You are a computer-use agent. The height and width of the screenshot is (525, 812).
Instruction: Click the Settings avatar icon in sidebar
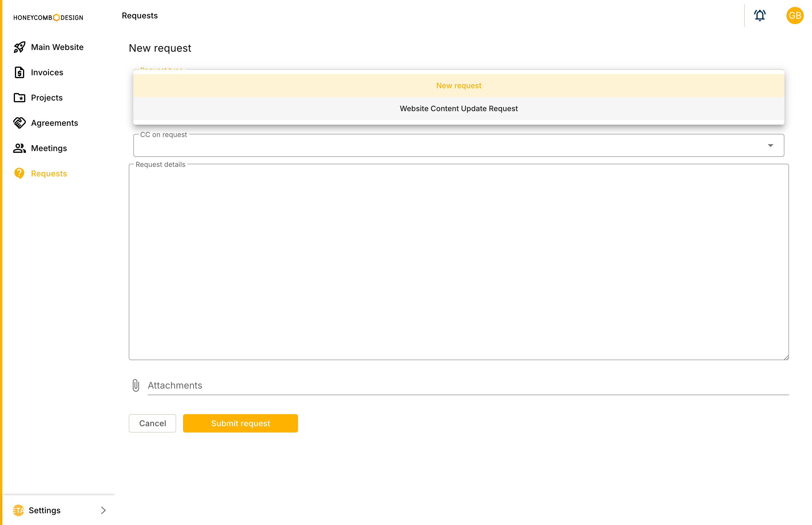[18, 510]
